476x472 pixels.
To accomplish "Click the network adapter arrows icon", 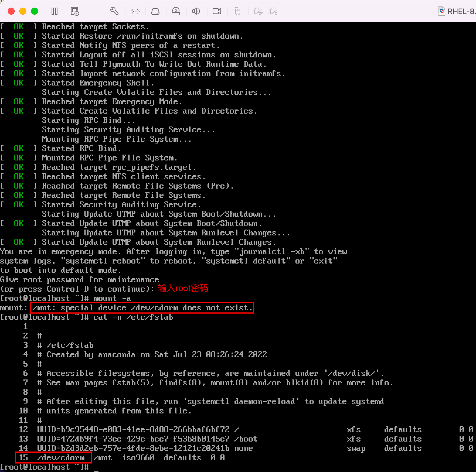I will [135, 11].
